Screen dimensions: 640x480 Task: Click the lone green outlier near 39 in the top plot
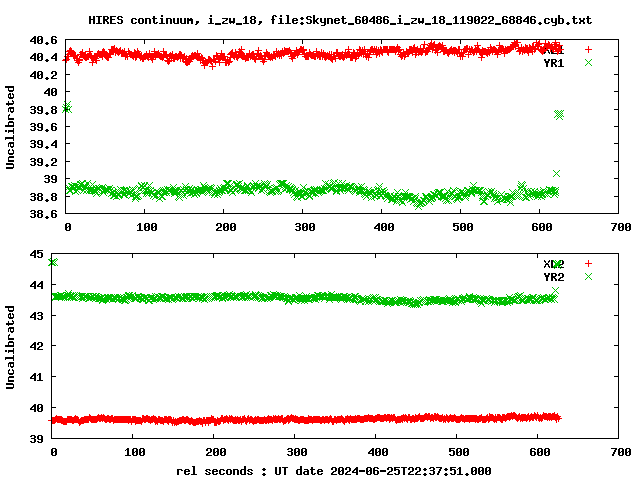point(556,173)
